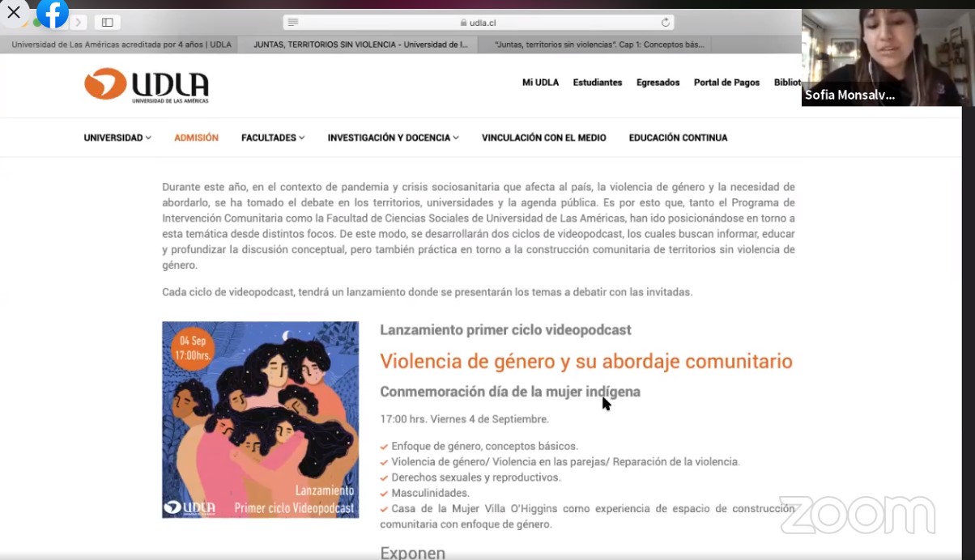
Task: Click the udla.cl address bar
Action: [x=478, y=23]
